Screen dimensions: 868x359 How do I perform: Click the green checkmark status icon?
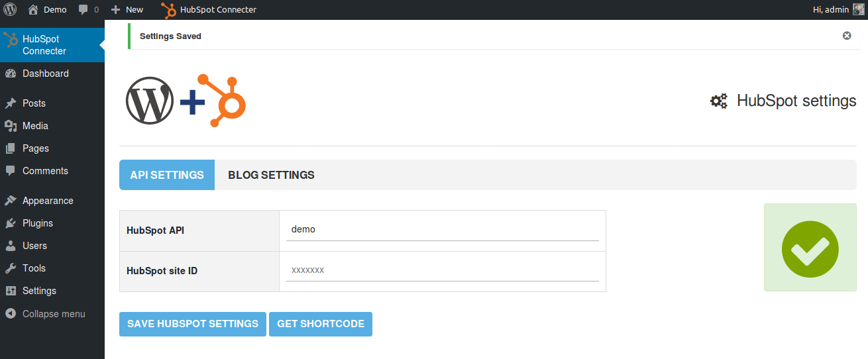point(810,249)
